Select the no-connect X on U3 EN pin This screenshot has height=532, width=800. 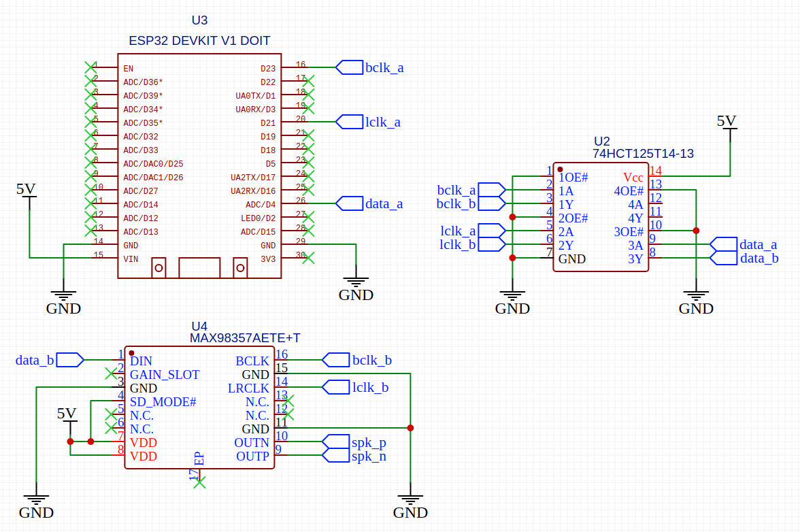tap(90, 67)
